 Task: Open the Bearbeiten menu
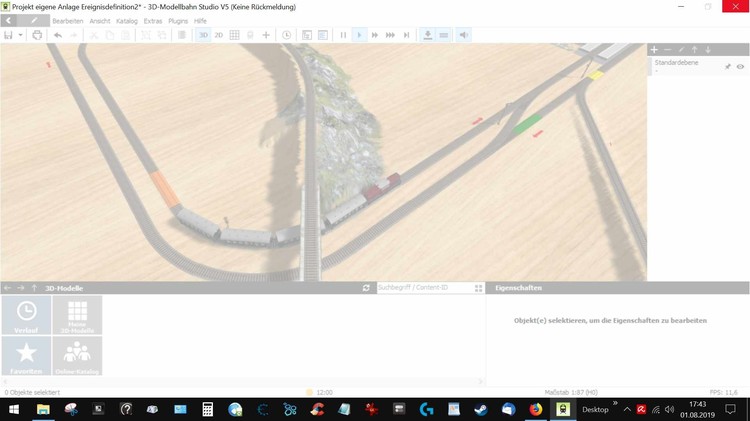click(67, 21)
